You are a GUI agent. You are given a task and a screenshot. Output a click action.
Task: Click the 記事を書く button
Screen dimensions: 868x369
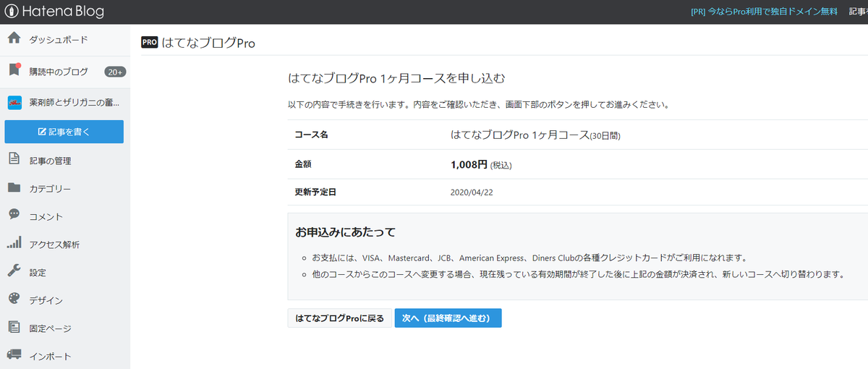pyautogui.click(x=64, y=132)
